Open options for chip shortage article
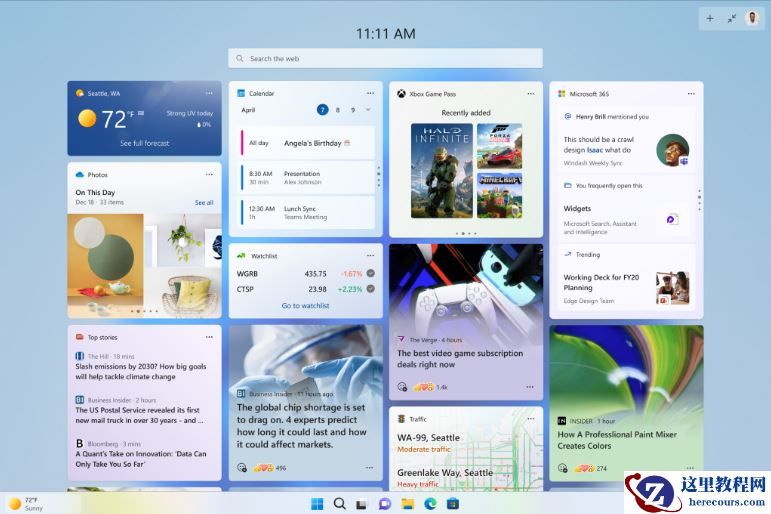This screenshot has height=514, width=771. point(369,468)
